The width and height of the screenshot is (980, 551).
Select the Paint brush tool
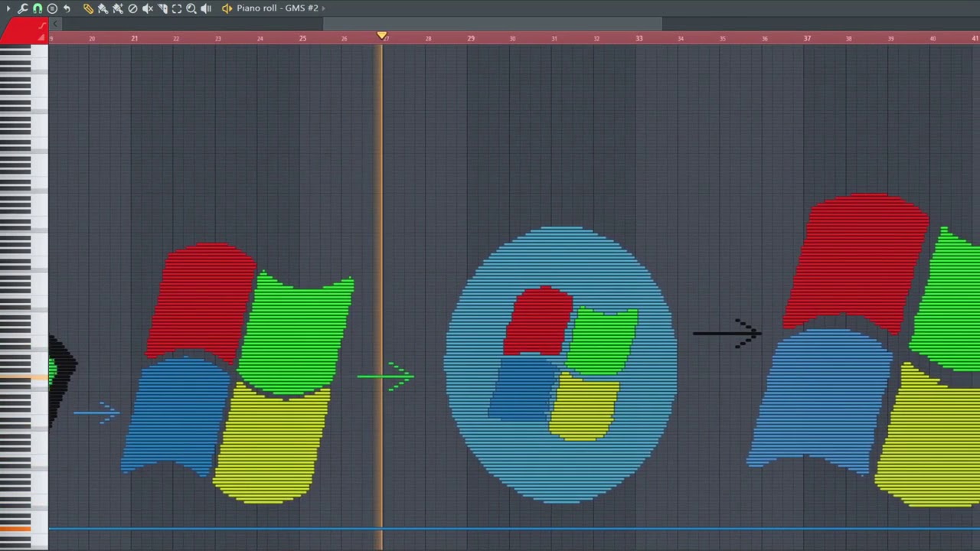(x=103, y=8)
